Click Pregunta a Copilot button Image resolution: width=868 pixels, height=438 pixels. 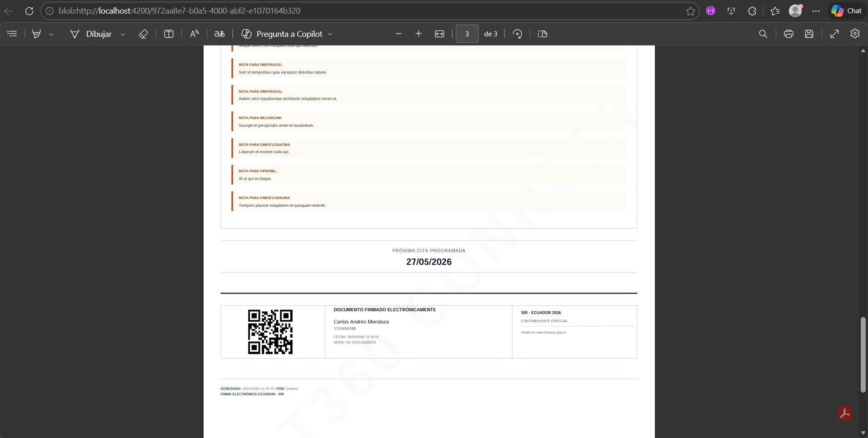282,34
